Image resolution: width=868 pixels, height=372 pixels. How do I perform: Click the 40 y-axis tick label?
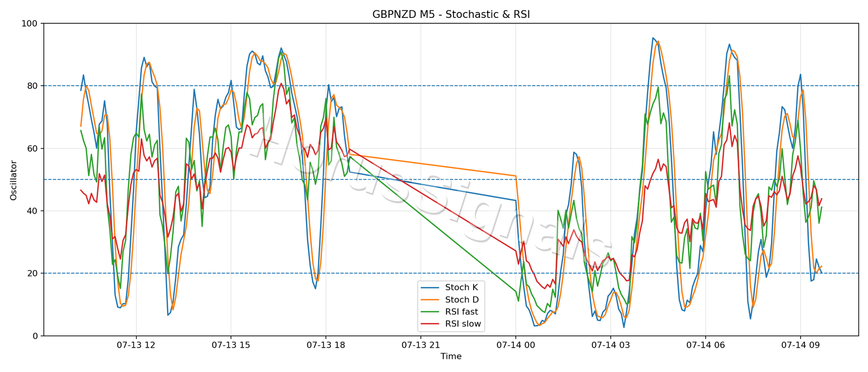click(x=33, y=211)
